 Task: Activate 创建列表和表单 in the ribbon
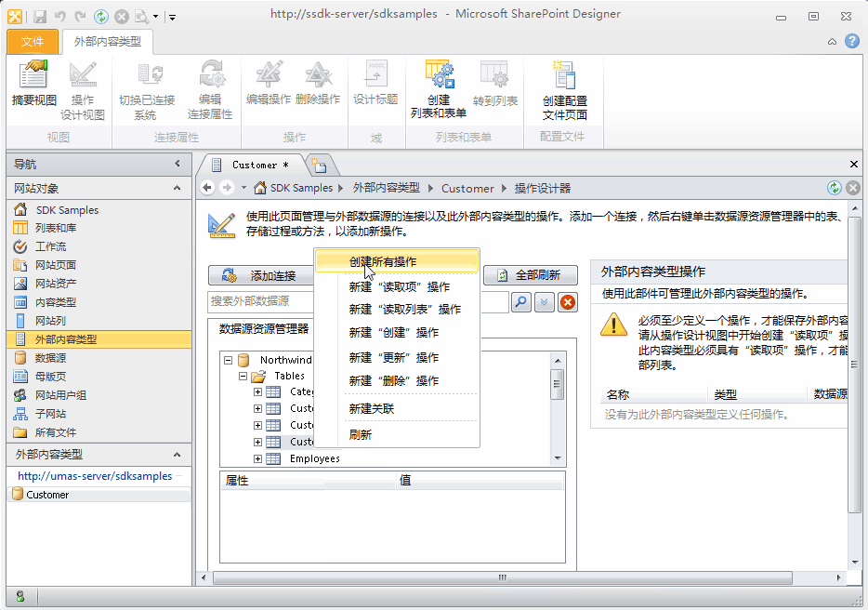(439, 84)
